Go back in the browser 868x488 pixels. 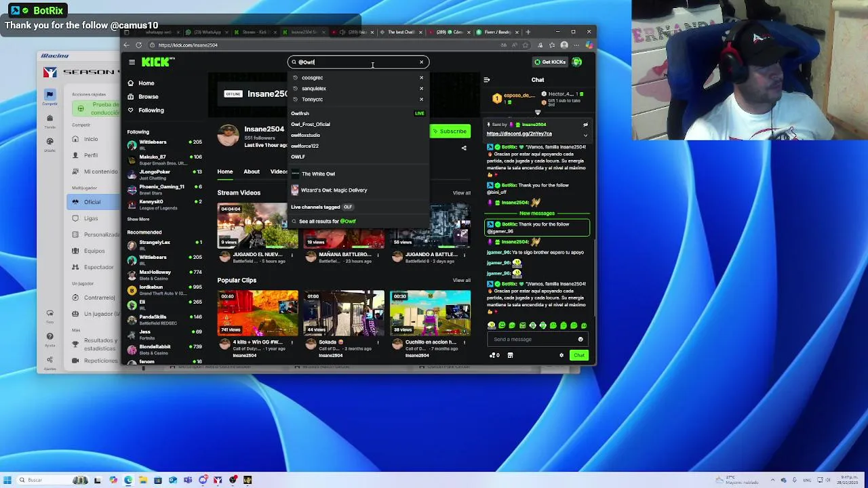tap(126, 45)
